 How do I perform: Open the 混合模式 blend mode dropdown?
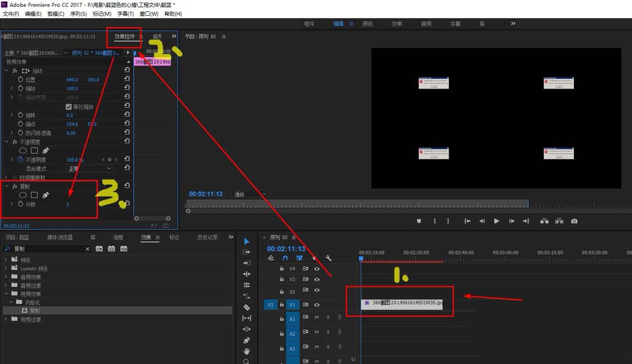(90, 169)
